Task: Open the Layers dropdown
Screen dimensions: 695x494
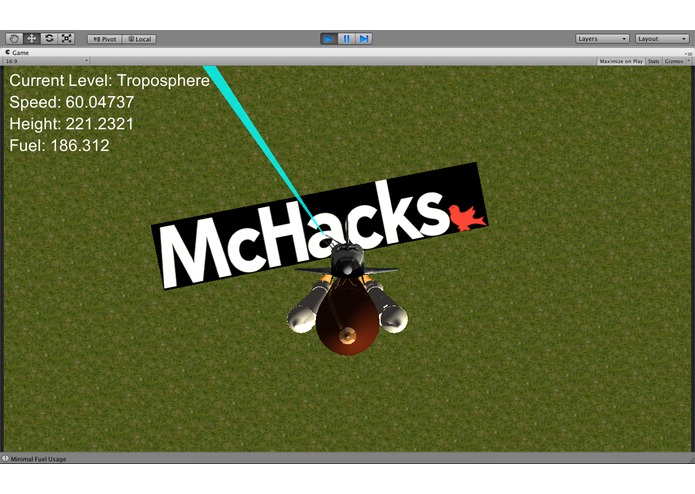Action: tap(602, 39)
